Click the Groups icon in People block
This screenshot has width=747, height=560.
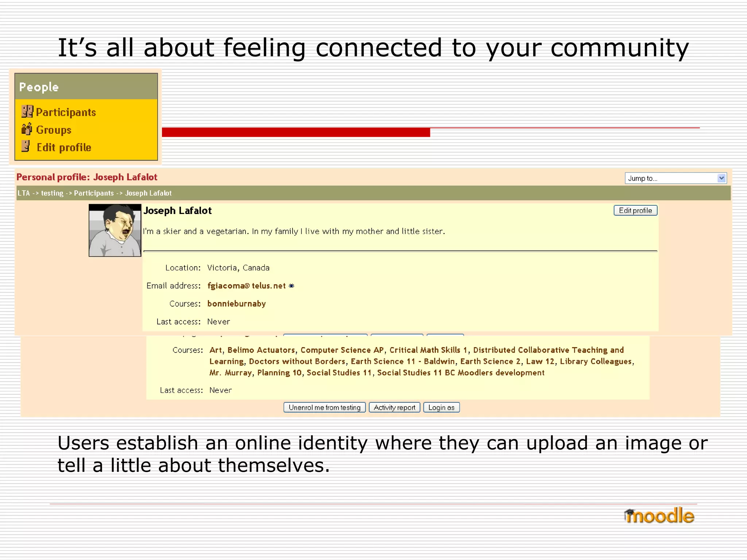point(27,129)
